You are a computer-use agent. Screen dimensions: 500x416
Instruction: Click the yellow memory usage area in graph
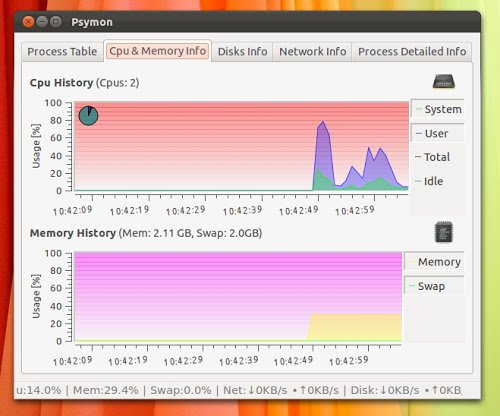coord(355,327)
